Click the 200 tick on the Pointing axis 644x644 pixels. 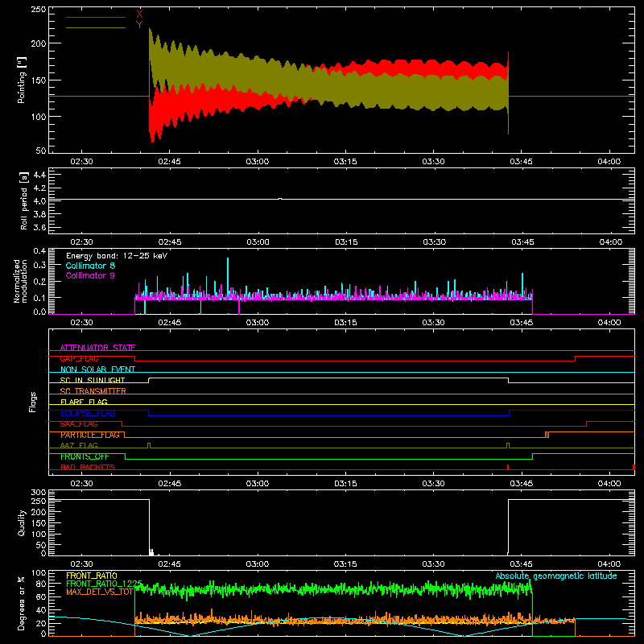[x=39, y=43]
